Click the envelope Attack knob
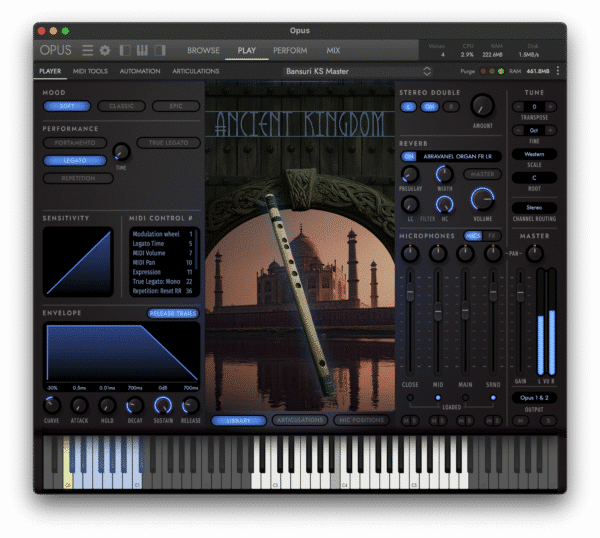 point(79,406)
